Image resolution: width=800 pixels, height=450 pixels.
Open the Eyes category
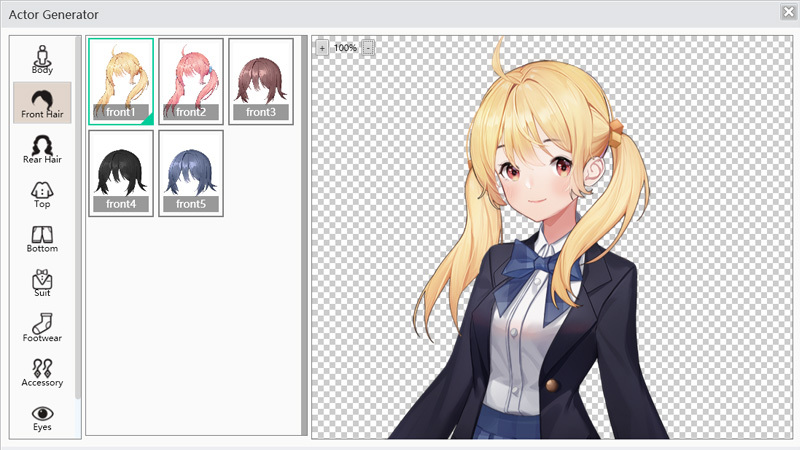42,417
